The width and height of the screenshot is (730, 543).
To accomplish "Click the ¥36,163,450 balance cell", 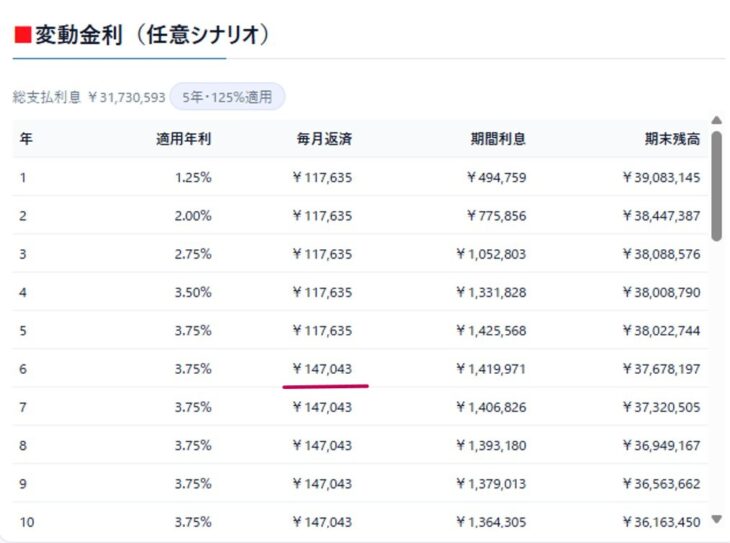I will click(662, 522).
